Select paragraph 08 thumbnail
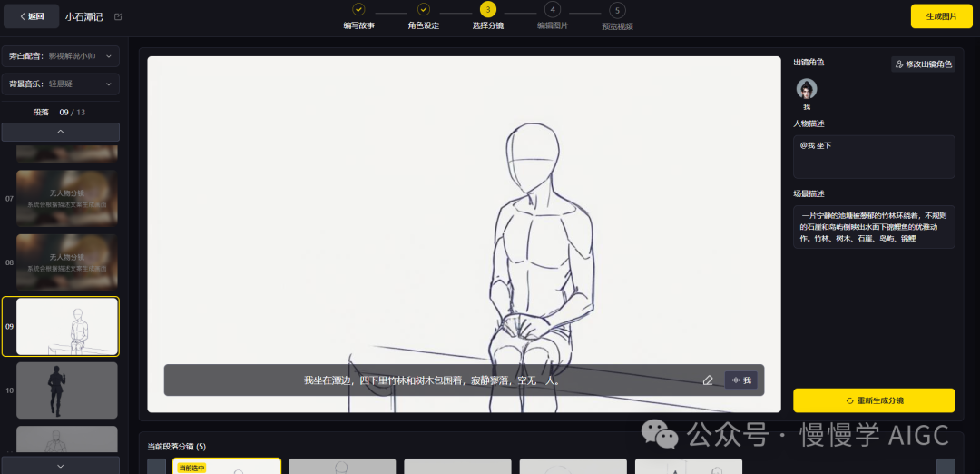The image size is (980, 474). point(67,262)
